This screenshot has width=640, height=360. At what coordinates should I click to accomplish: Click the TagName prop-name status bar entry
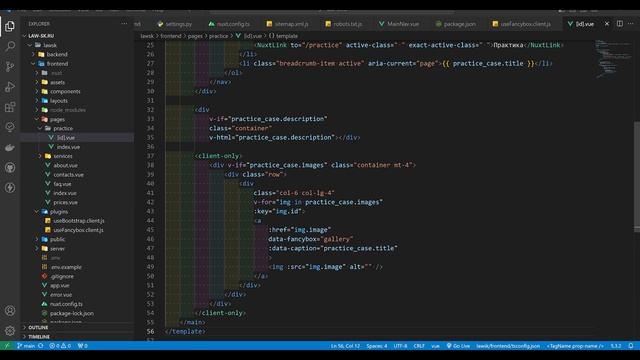pos(575,346)
